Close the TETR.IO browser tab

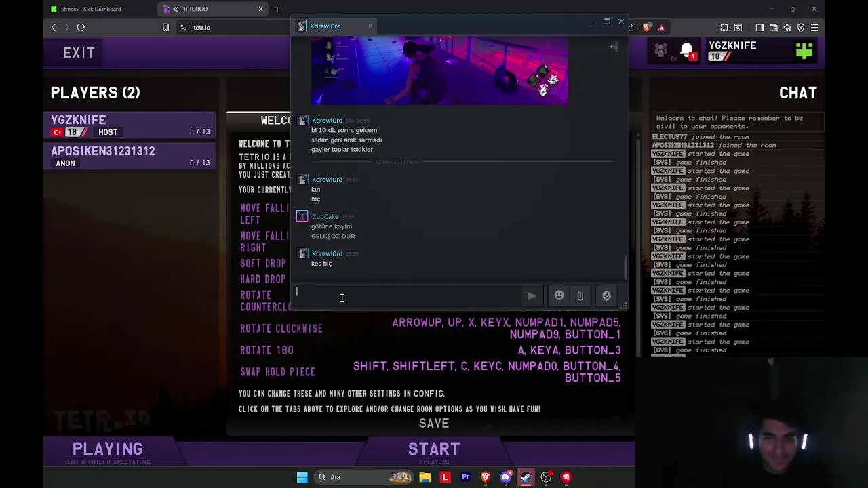click(260, 9)
